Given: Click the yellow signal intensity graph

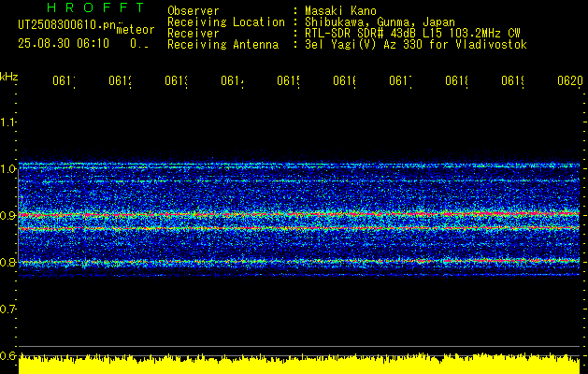Looking at the screenshot, I should pos(299,364).
